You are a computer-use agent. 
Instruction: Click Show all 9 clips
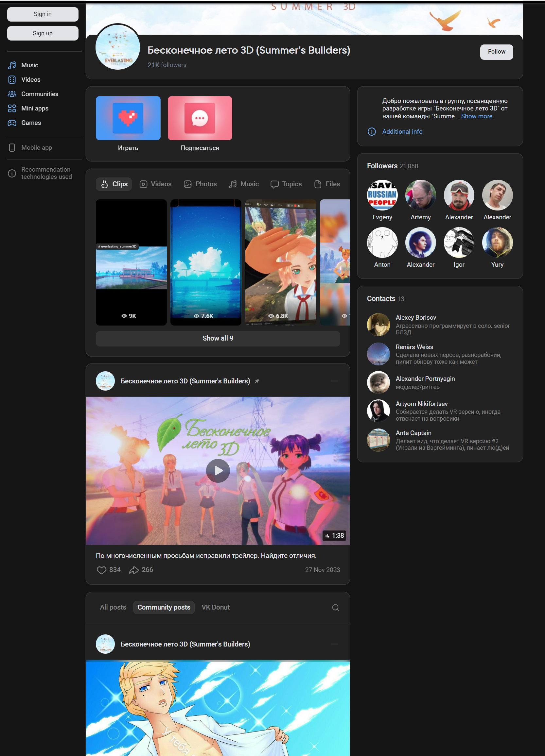[x=218, y=339]
